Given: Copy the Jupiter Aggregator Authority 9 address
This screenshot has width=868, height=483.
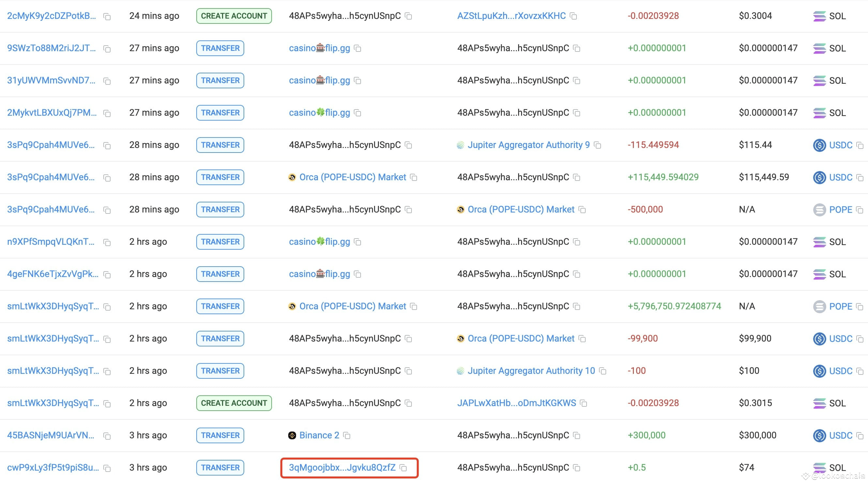Looking at the screenshot, I should coord(597,145).
